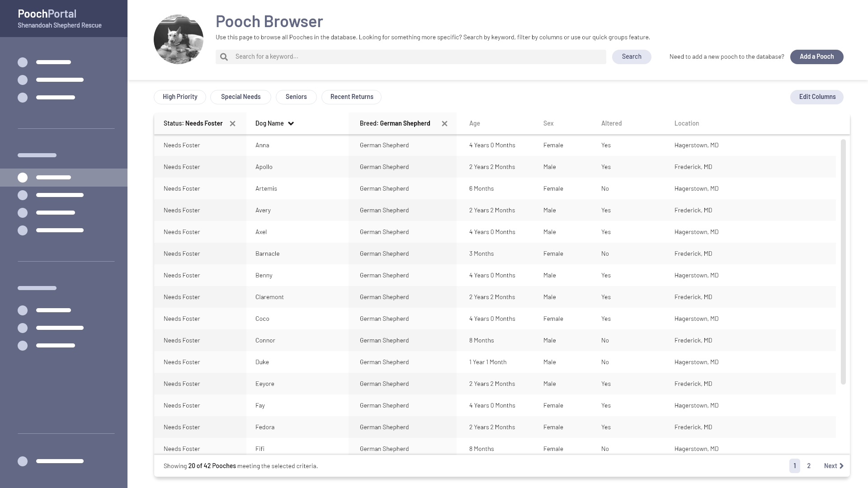Toggle the High Priority quick group
868x488 pixels.
pyautogui.click(x=180, y=97)
